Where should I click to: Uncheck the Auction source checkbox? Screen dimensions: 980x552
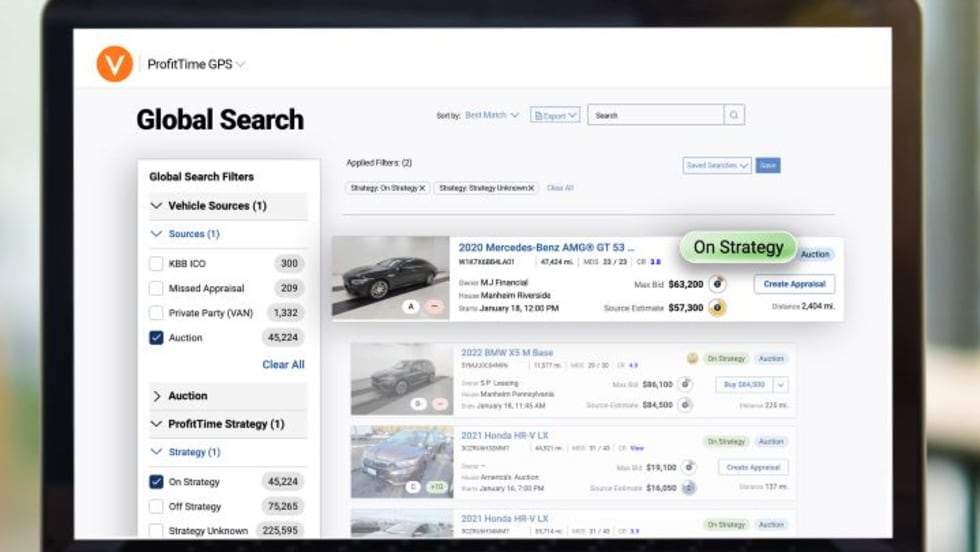(156, 338)
